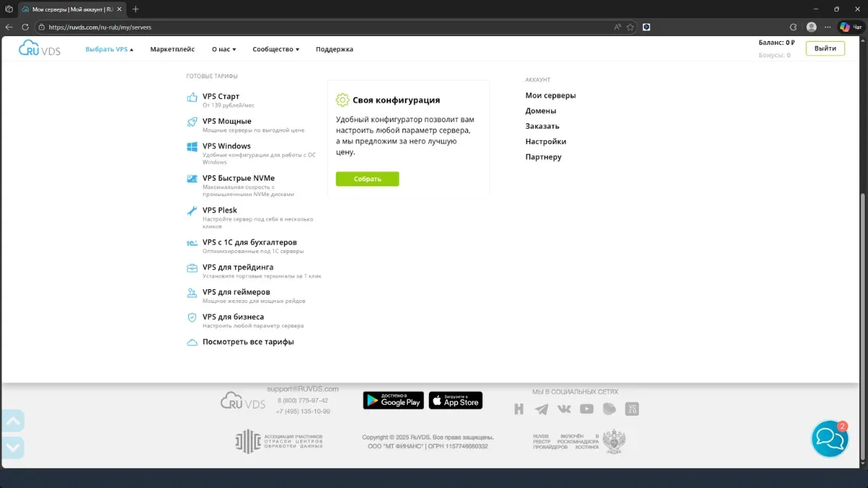Open "Мои серверы" in the account list

tap(550, 95)
